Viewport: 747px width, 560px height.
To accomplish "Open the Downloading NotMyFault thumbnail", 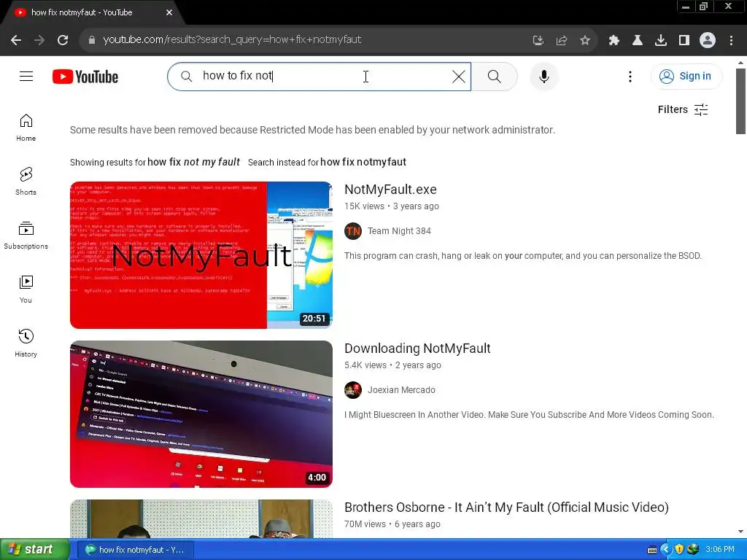I will coord(201,414).
